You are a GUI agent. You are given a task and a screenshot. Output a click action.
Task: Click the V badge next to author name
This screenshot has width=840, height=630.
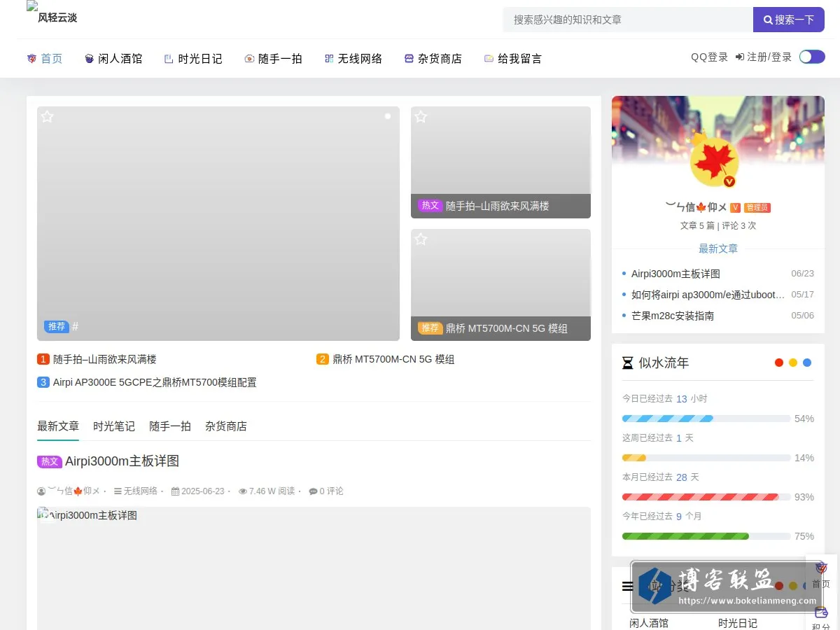pyautogui.click(x=735, y=207)
